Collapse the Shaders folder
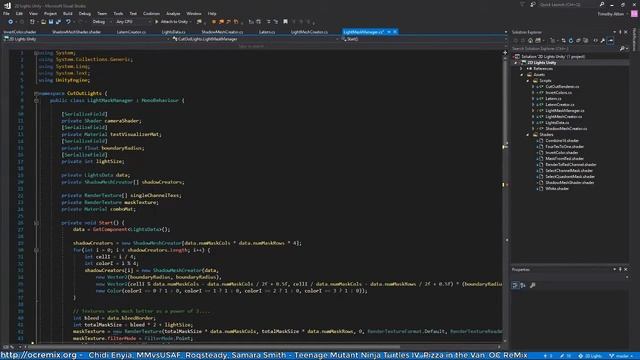 coord(528,135)
